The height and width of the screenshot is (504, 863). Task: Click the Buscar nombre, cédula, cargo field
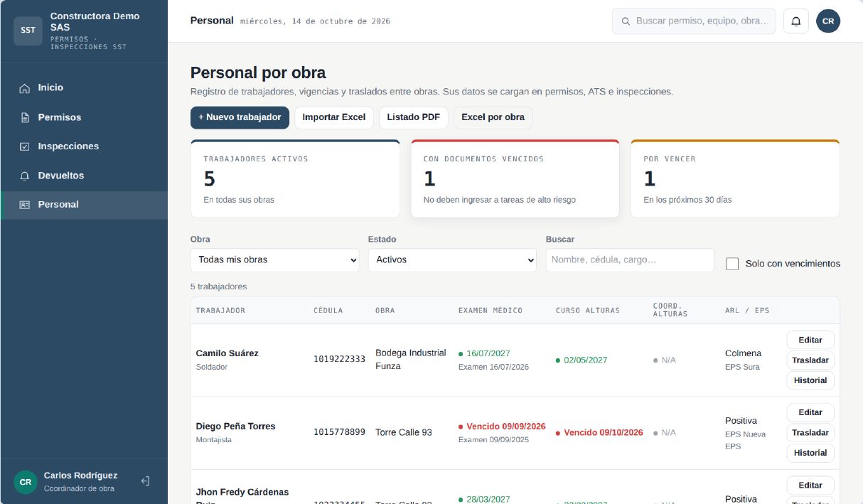(x=630, y=260)
